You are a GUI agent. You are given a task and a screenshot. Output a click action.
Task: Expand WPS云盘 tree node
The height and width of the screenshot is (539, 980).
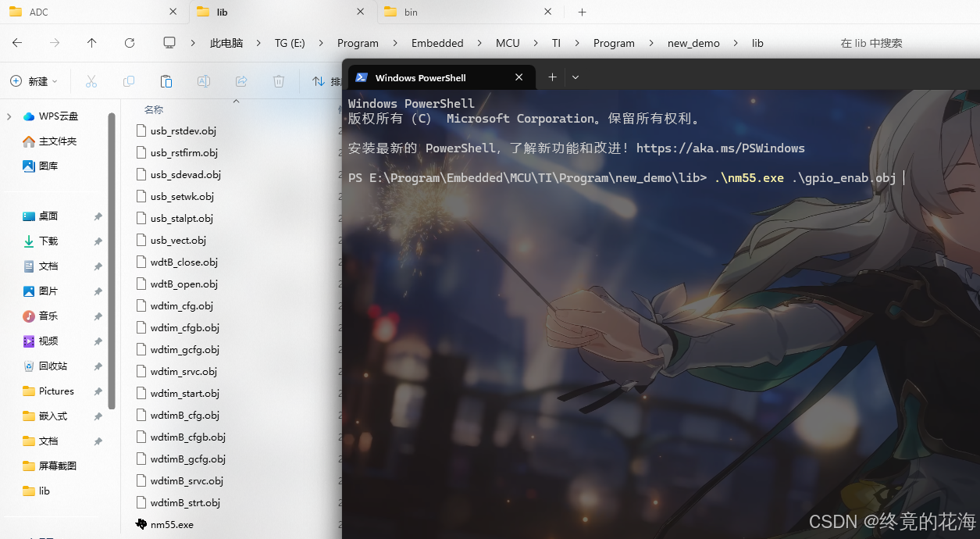tap(9, 116)
